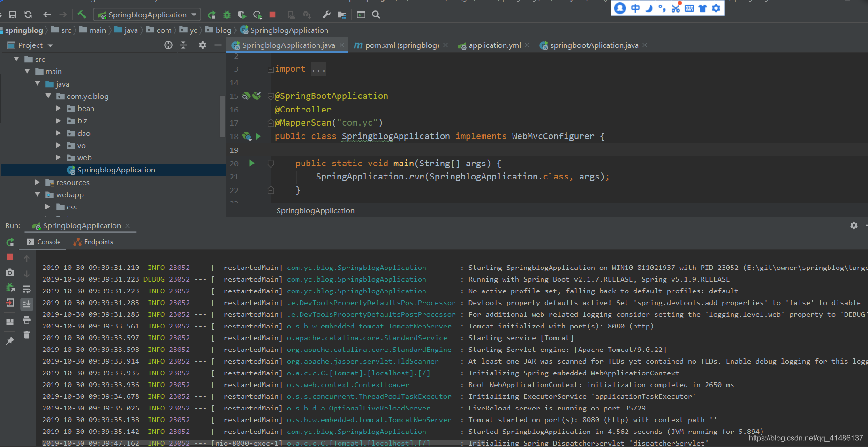Clear console with the trash icon
The image size is (868, 447).
(x=27, y=335)
